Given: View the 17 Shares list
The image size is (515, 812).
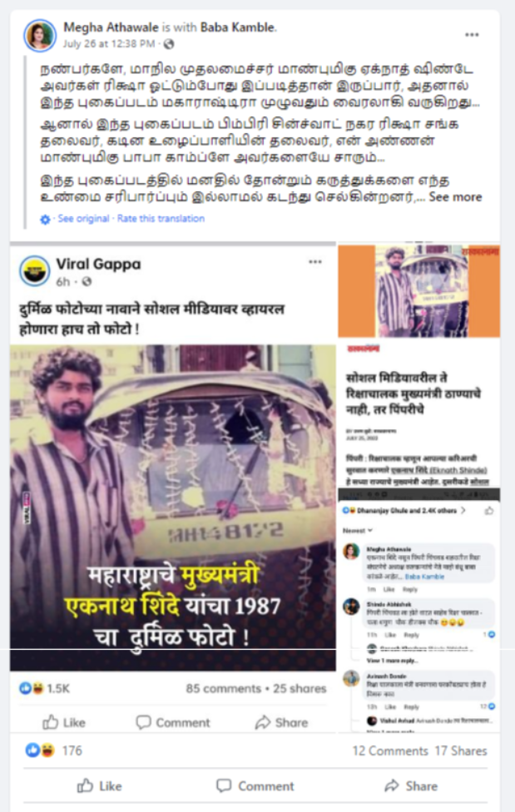Looking at the screenshot, I should [461, 751].
